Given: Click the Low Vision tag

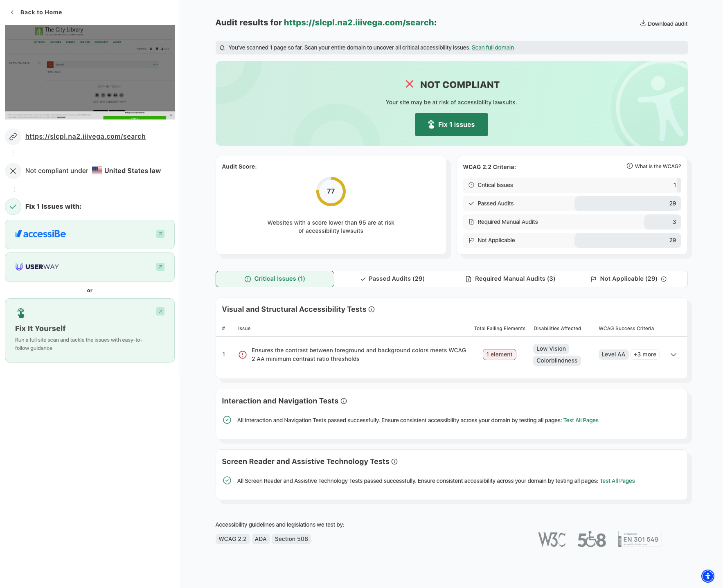Looking at the screenshot, I should (x=551, y=349).
